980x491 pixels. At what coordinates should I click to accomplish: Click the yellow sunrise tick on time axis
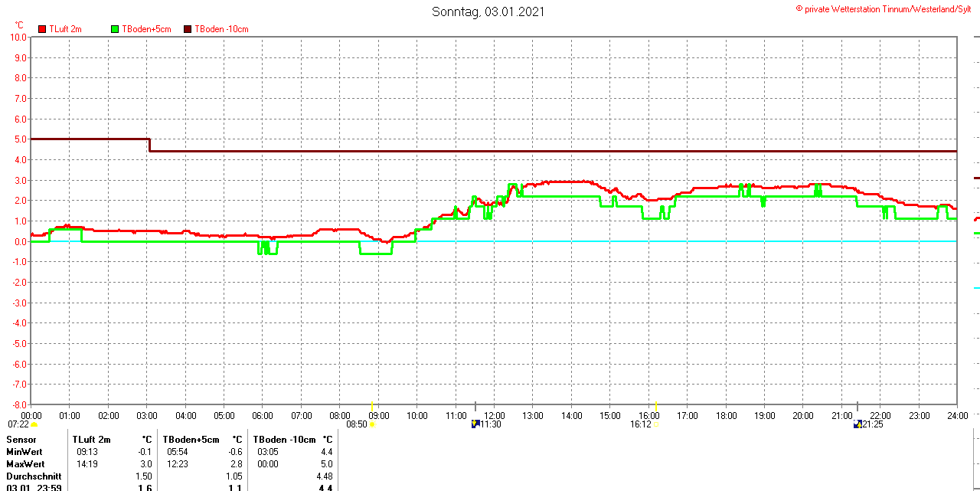(372, 405)
